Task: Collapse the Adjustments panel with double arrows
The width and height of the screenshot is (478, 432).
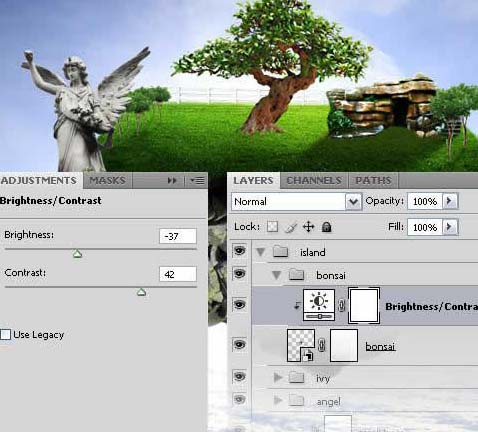Action: [172, 181]
